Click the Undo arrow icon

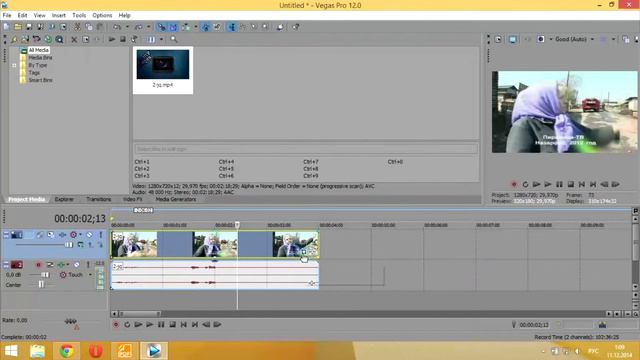[117, 27]
